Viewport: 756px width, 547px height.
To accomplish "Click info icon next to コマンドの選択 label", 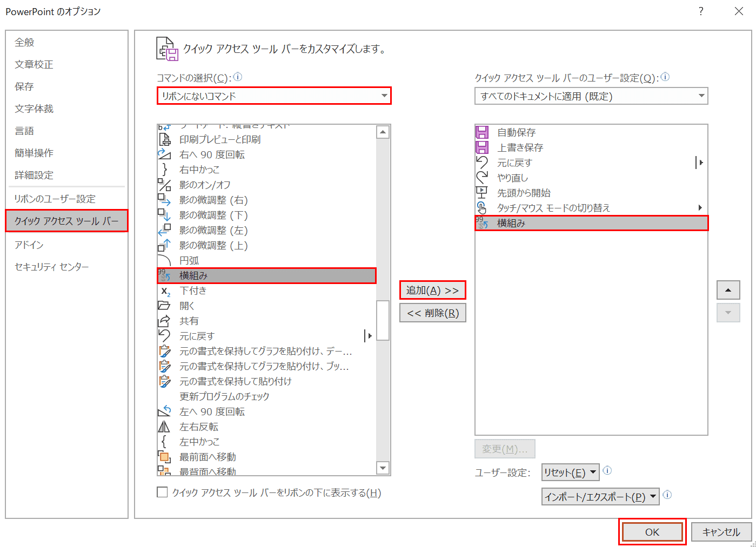I will tap(237, 77).
